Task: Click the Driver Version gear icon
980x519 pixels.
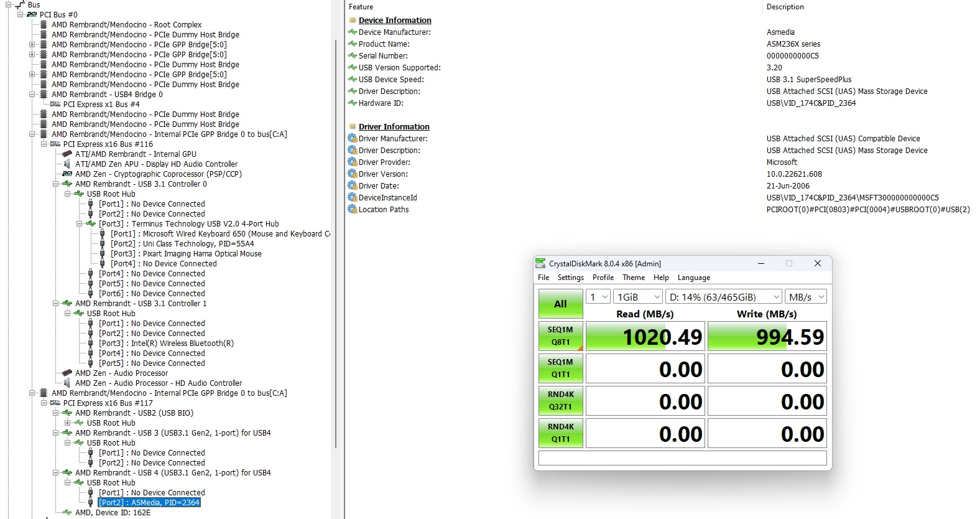Action: point(353,174)
